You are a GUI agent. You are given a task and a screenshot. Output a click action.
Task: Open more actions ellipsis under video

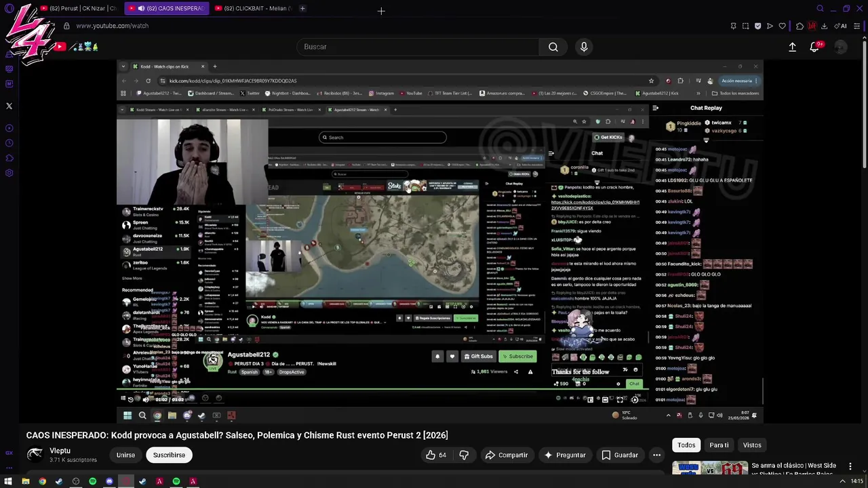pyautogui.click(x=656, y=455)
